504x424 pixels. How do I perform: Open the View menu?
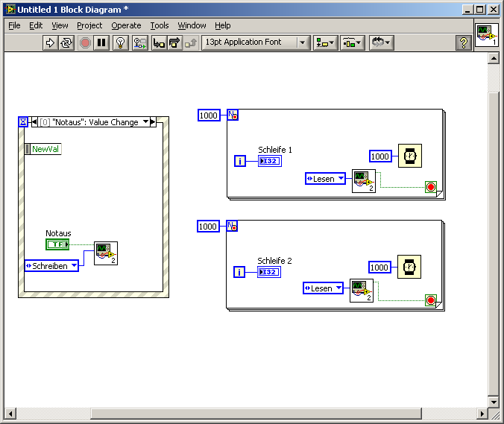(60, 25)
